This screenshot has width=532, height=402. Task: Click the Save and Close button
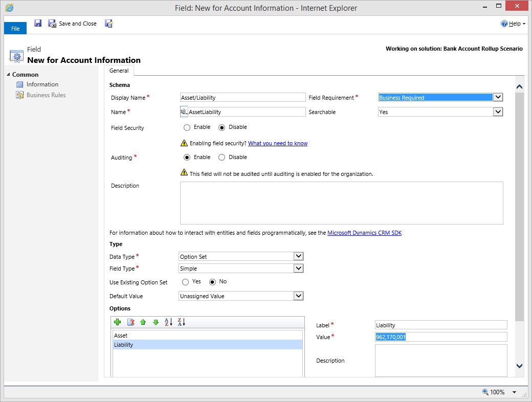tap(73, 24)
